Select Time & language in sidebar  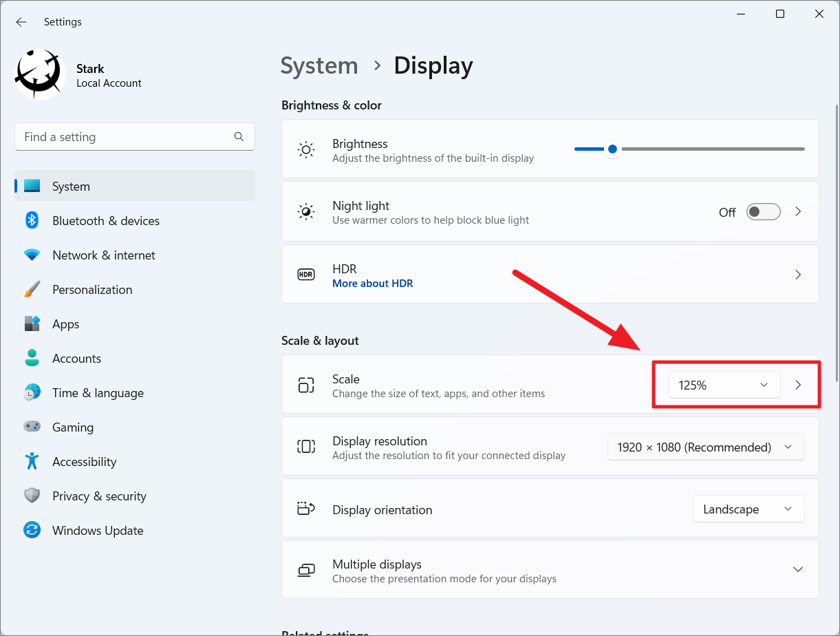pyautogui.click(x=32, y=392)
